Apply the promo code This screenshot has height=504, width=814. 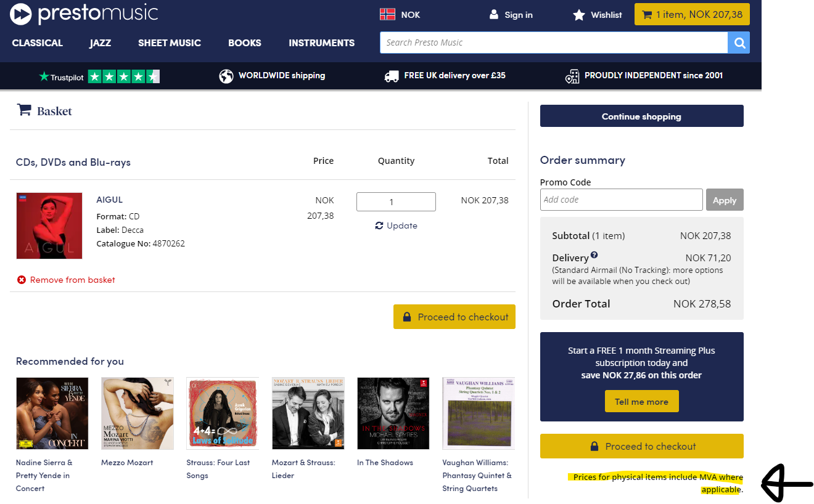click(x=725, y=200)
